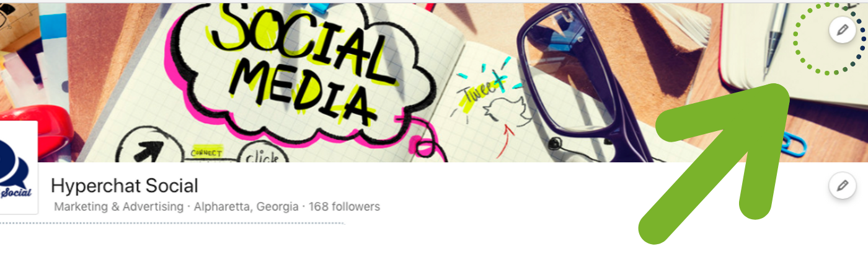Click the dotted circle around the edit pencil
This screenshot has height=264, width=868.
click(830, 37)
